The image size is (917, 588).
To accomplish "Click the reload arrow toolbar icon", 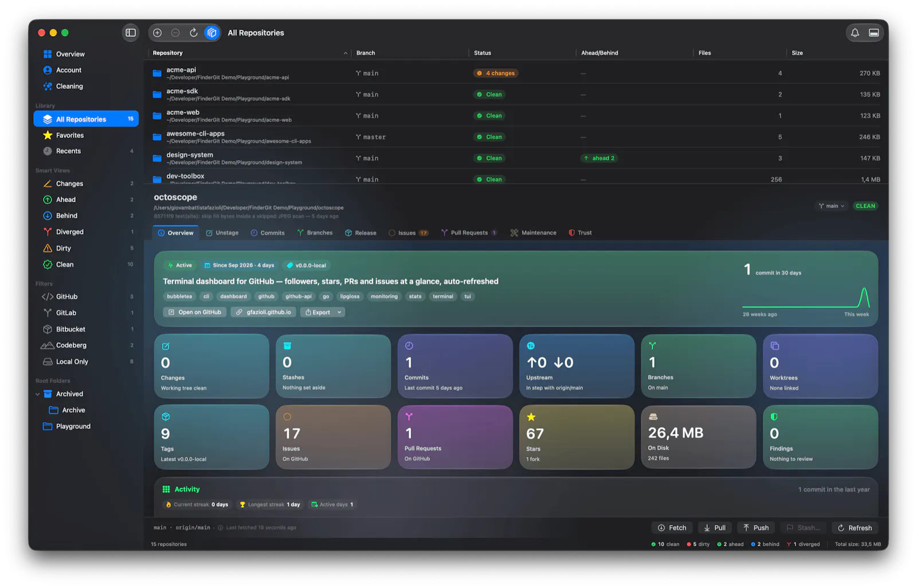I will (x=194, y=33).
